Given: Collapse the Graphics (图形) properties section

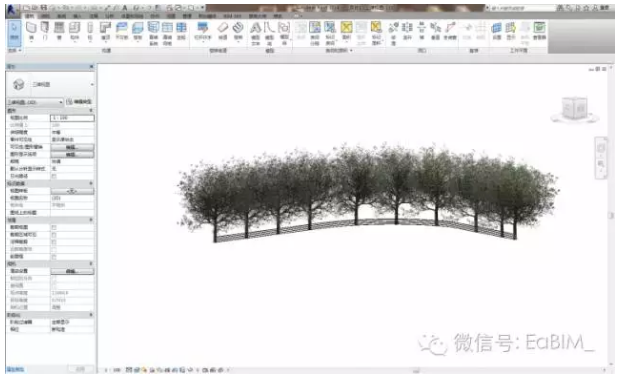Looking at the screenshot, I should click(x=91, y=111).
